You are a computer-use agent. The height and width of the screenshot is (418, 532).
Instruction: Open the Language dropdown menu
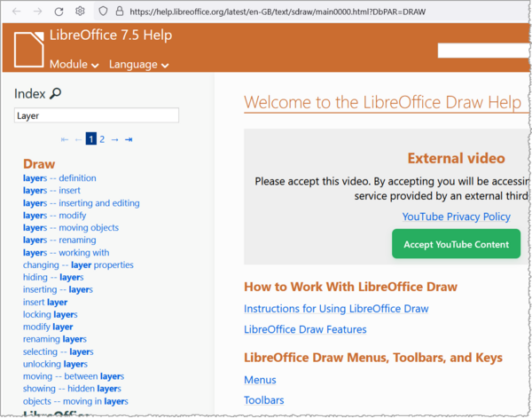tap(139, 64)
